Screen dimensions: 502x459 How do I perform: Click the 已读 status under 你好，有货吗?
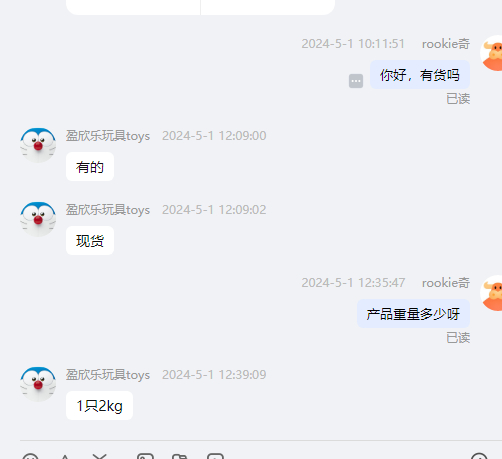(458, 99)
